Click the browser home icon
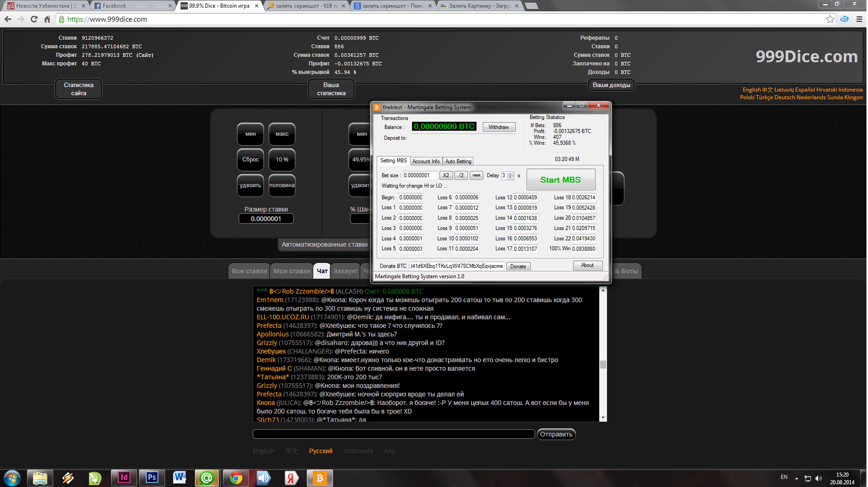The height and width of the screenshot is (487, 868). (47, 19)
